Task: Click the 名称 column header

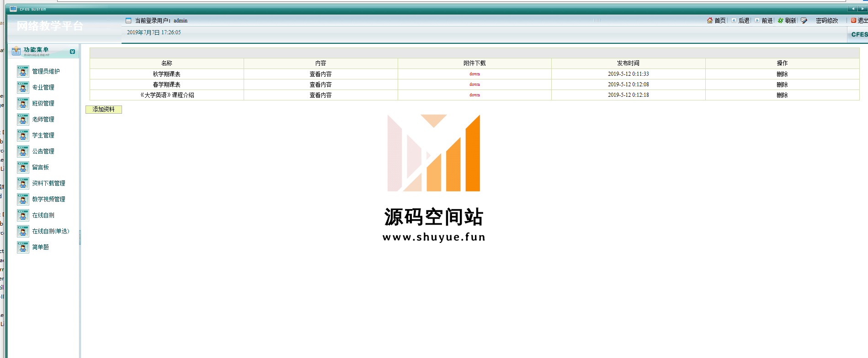Action: [167, 63]
